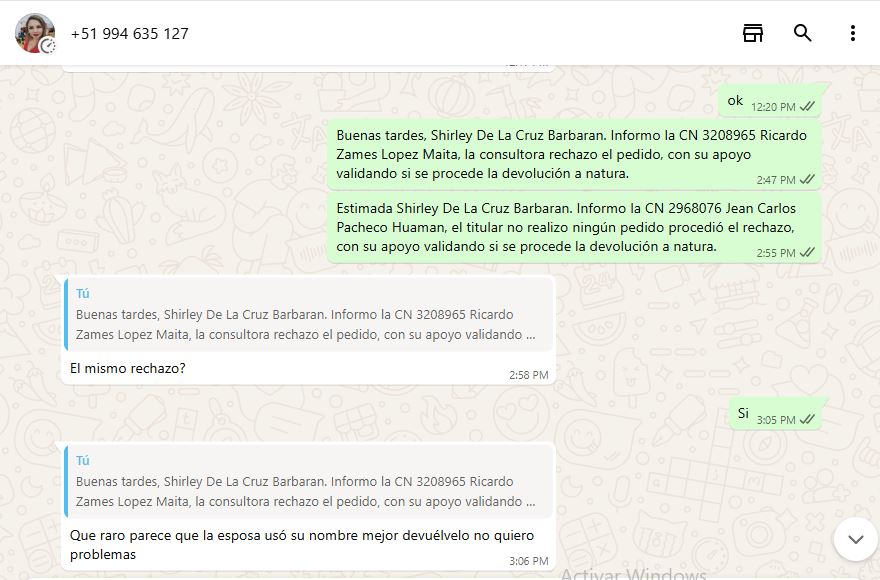Click the scroll-to-bottom chevron button
880x580 pixels.
(855, 539)
